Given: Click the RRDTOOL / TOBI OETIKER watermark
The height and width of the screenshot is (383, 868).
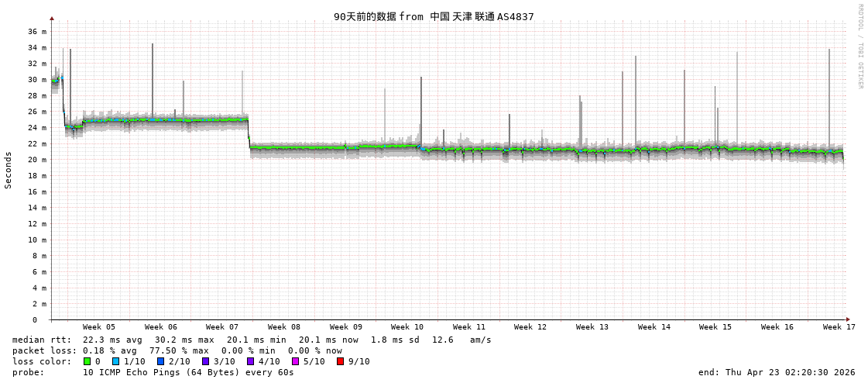Looking at the screenshot, I should (859, 47).
